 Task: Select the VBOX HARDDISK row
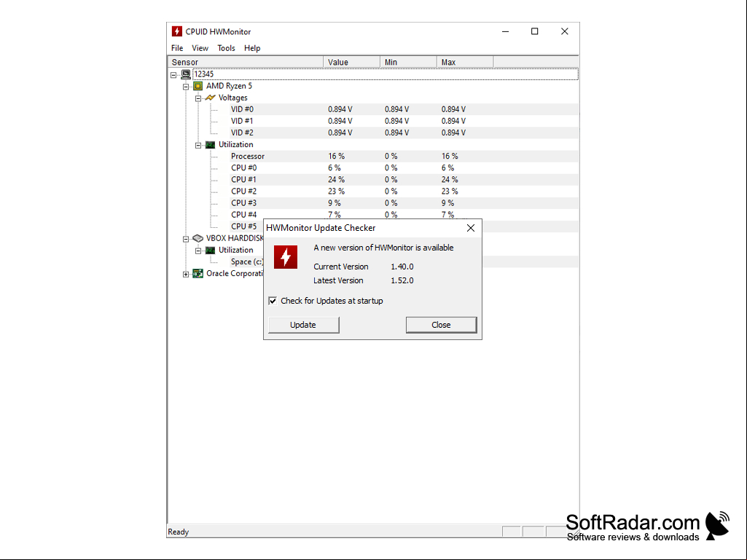click(x=235, y=238)
